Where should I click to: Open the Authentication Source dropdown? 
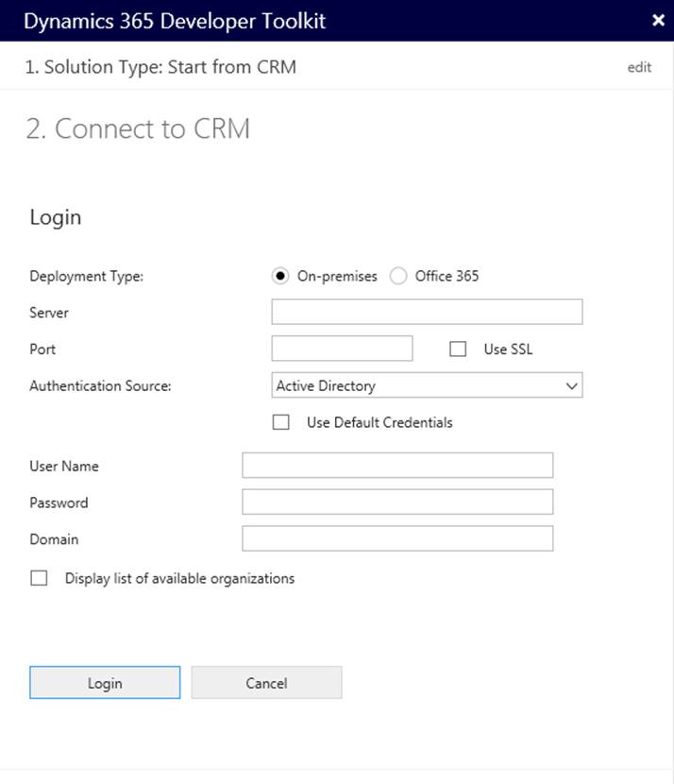(x=427, y=385)
